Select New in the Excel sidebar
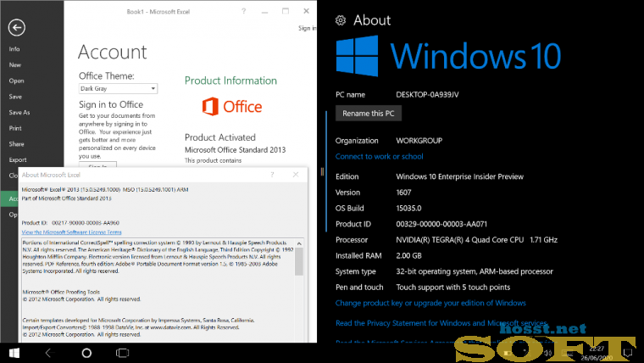 14,65
